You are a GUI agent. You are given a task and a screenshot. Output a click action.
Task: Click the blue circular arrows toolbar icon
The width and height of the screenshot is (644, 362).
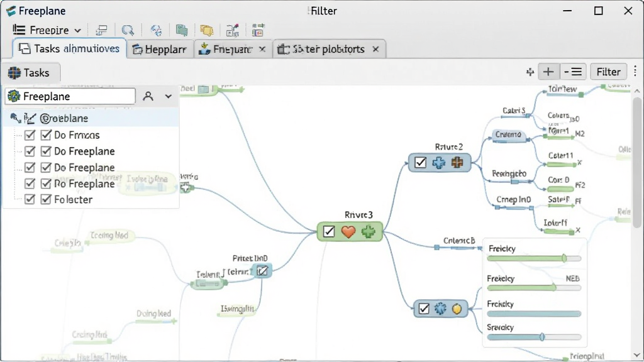pos(156,30)
